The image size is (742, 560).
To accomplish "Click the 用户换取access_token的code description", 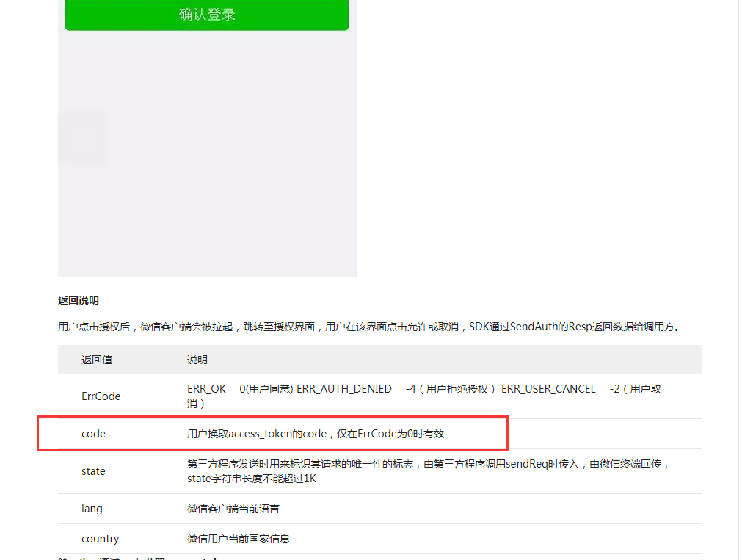I will 316,434.
